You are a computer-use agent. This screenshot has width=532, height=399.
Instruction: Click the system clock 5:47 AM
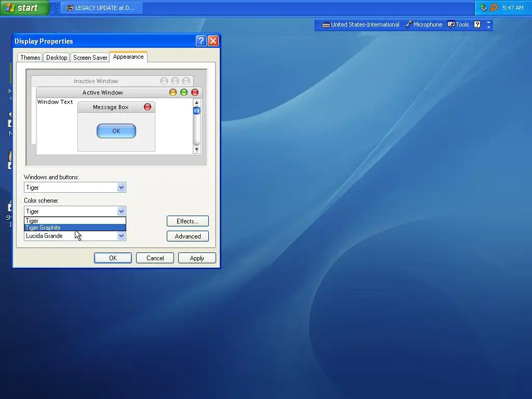coord(513,8)
